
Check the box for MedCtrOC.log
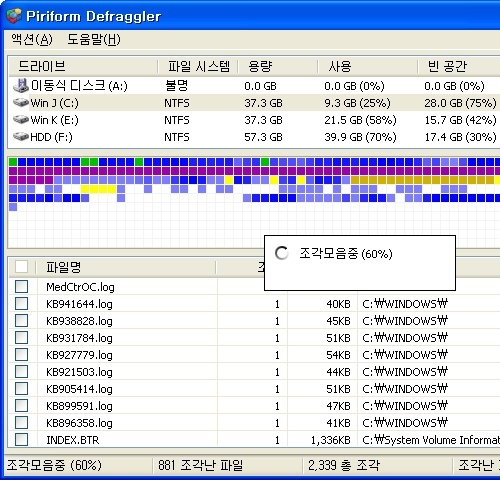pos(21,287)
